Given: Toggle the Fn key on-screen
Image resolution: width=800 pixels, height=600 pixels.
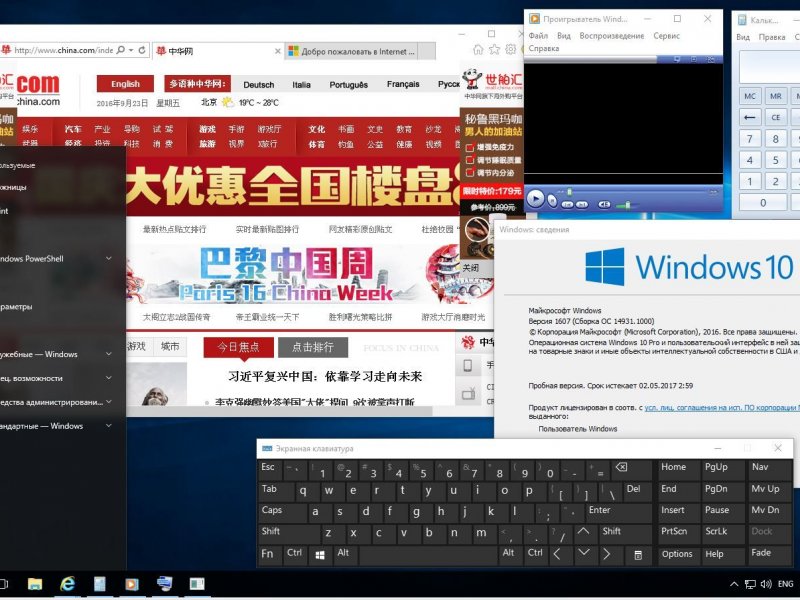Looking at the screenshot, I should 270,555.
